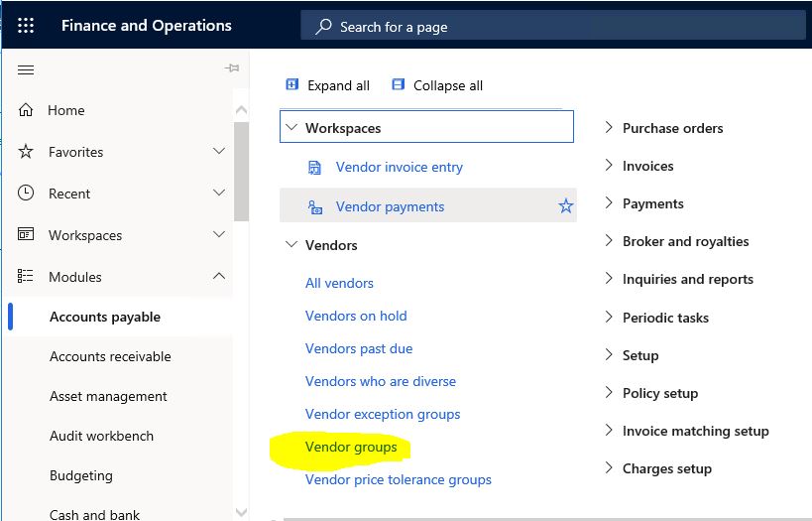Click the Expand all icon

click(292, 84)
